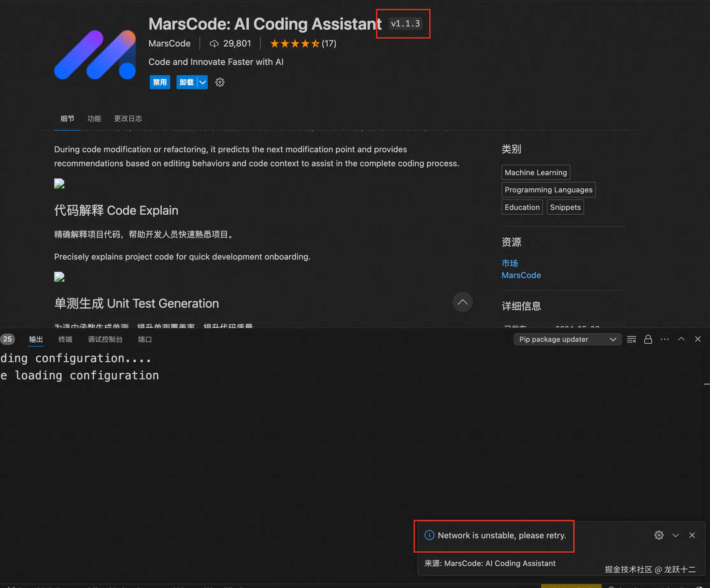The width and height of the screenshot is (710, 588).
Task: Clear the output panel
Action: 631,339
